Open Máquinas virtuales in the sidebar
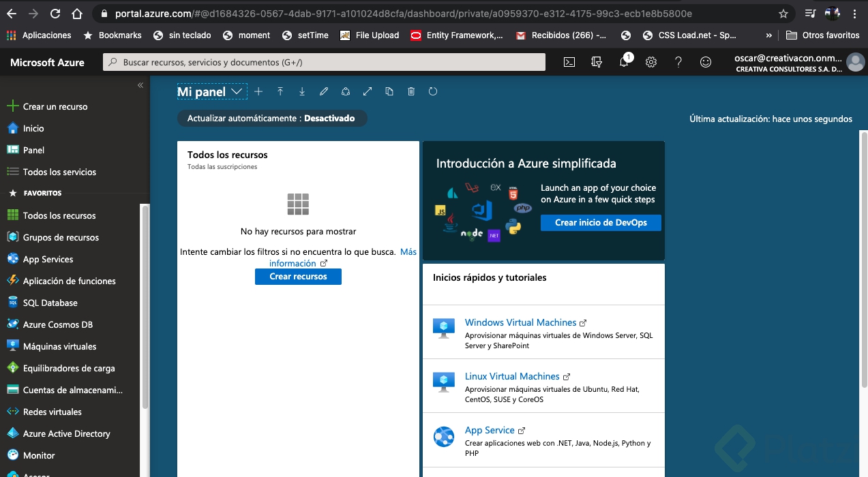Viewport: 868px width, 477px height. (x=59, y=346)
